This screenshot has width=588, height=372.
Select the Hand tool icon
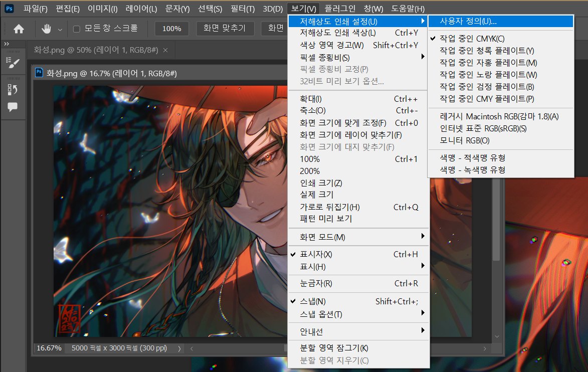click(x=47, y=29)
